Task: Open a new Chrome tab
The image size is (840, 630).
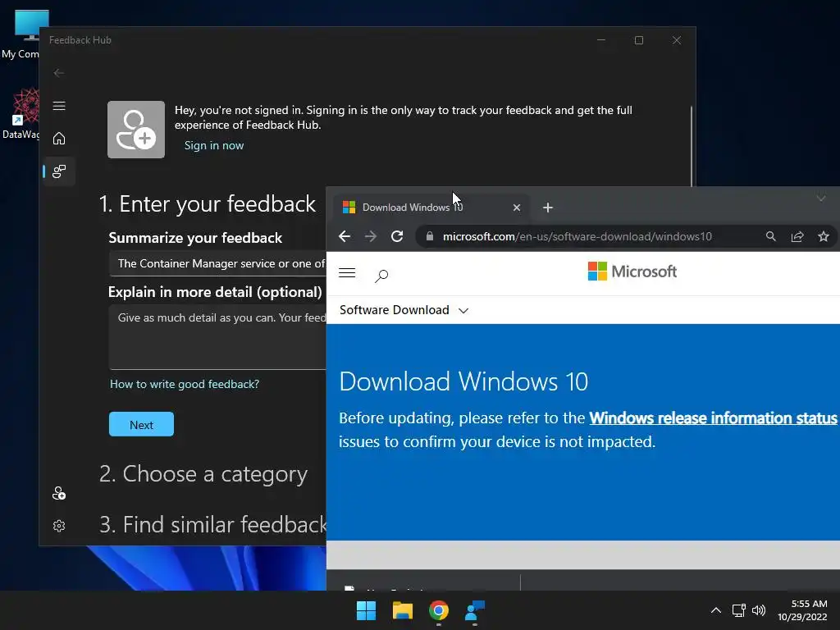Action: [x=547, y=208]
